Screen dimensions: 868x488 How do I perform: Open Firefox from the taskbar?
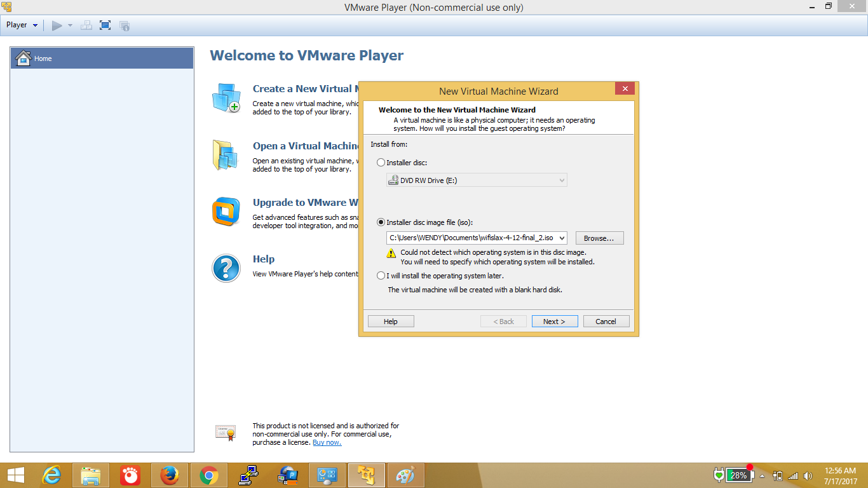(x=170, y=475)
